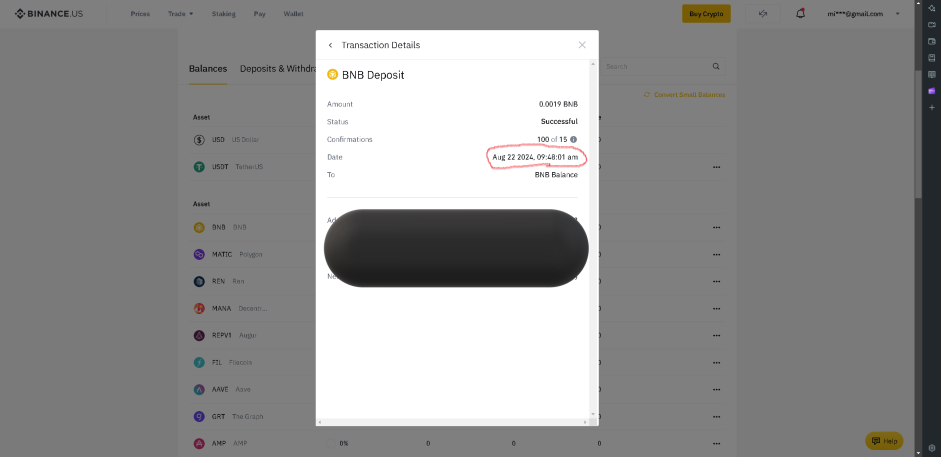The image size is (941, 457).
Task: Close the Transaction Details dialog
Action: point(582,45)
